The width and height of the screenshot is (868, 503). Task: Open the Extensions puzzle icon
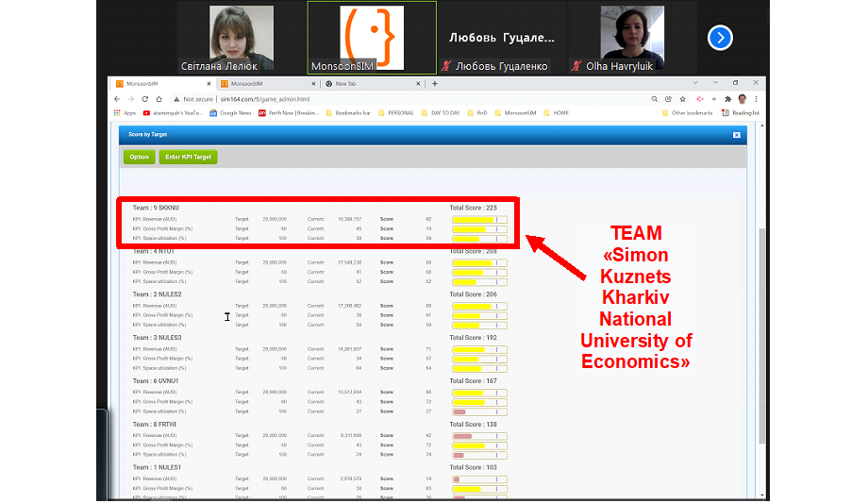click(728, 99)
